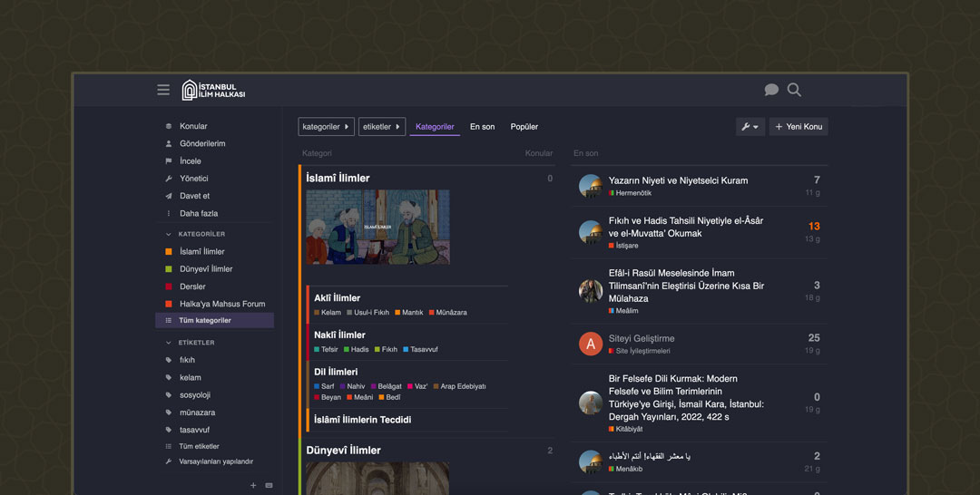Open the kategoriler filter dropdown
This screenshot has height=495, width=980.
(x=327, y=127)
